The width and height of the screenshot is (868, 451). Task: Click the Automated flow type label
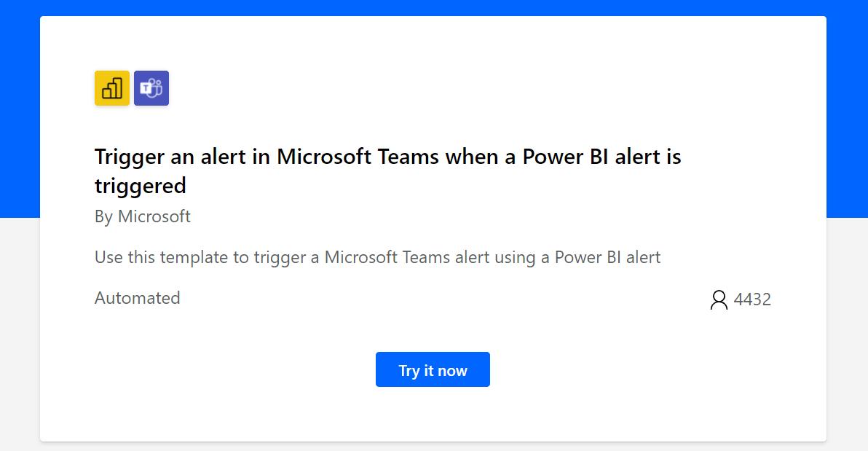(x=138, y=298)
